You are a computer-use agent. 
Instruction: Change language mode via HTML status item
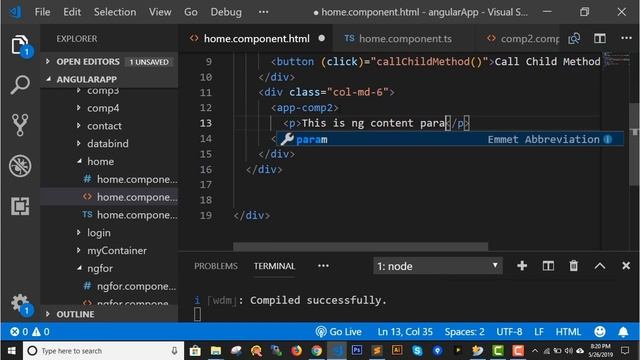click(568, 331)
